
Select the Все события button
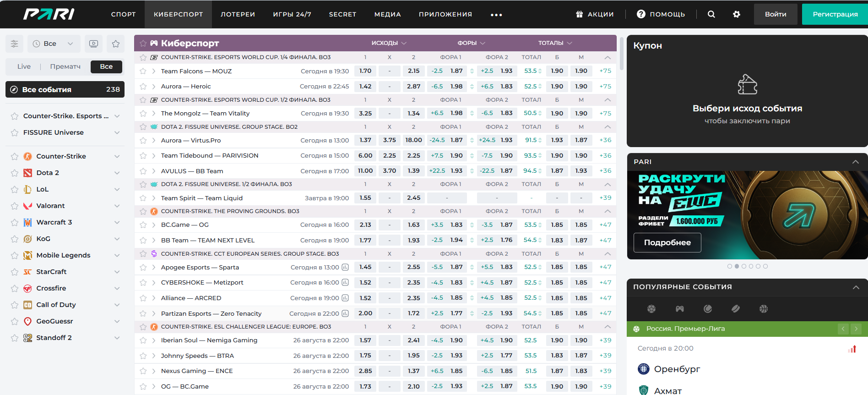[65, 89]
